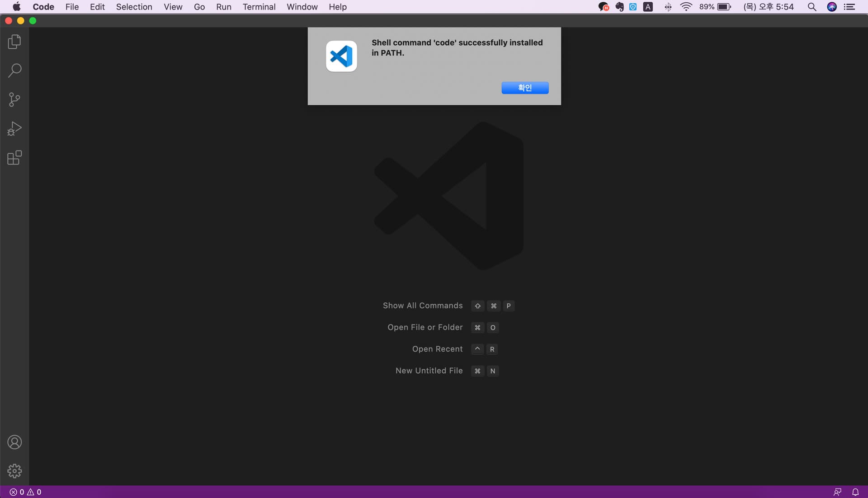Confirm the dialog with the 확인 button
The width and height of the screenshot is (868, 498).
coord(524,88)
